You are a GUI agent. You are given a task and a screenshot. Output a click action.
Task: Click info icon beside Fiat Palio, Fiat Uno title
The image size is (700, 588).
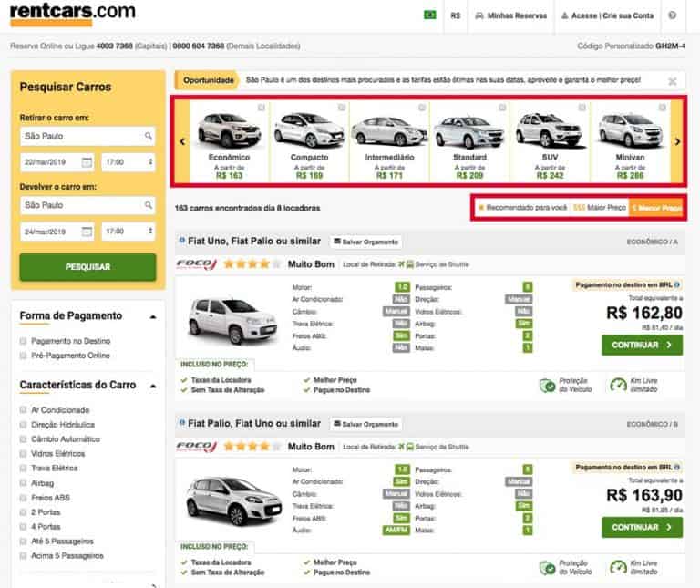[182, 422]
